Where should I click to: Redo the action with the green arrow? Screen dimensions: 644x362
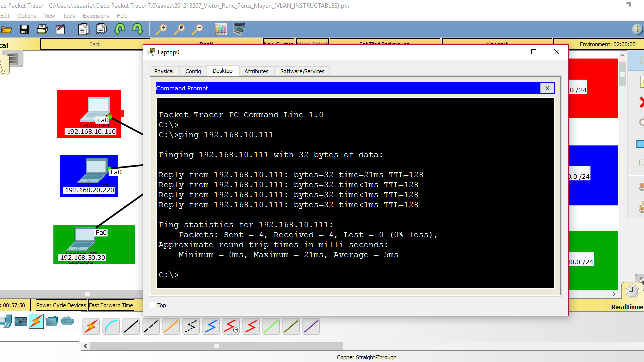pyautogui.click(x=138, y=29)
